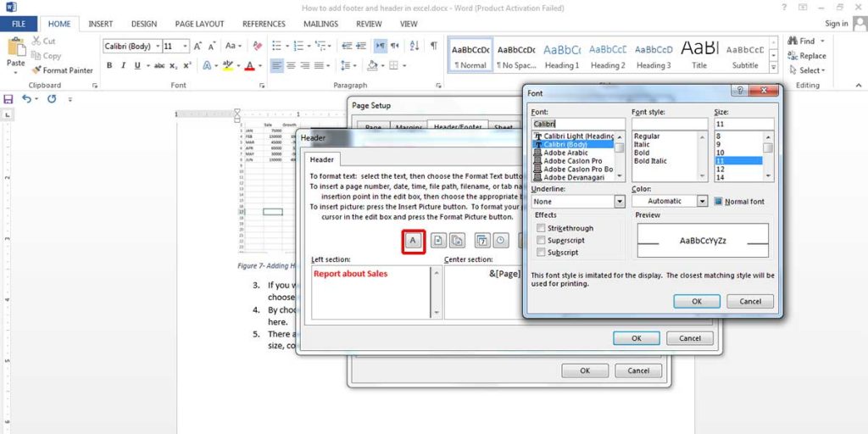
Task: Click the Sort A-Z icon
Action: click(x=415, y=47)
